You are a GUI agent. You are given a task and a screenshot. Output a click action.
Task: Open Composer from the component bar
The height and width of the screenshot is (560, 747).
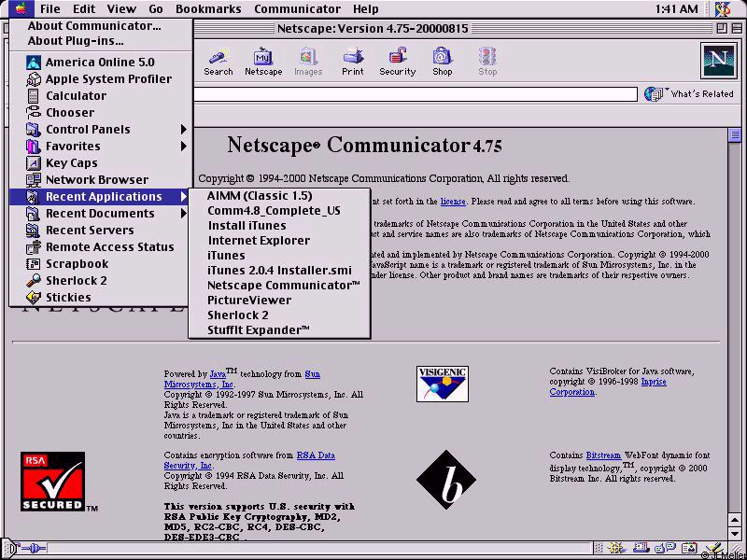[713, 548]
